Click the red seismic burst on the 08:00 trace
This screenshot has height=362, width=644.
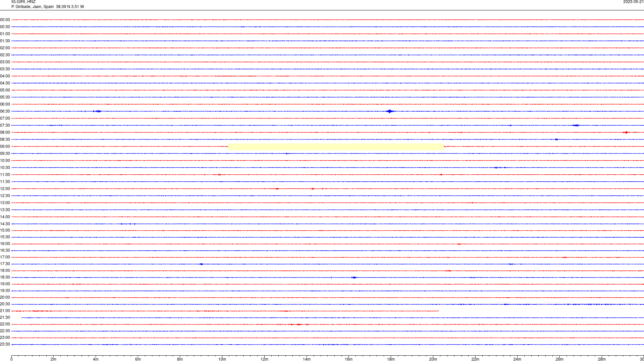coord(626,132)
